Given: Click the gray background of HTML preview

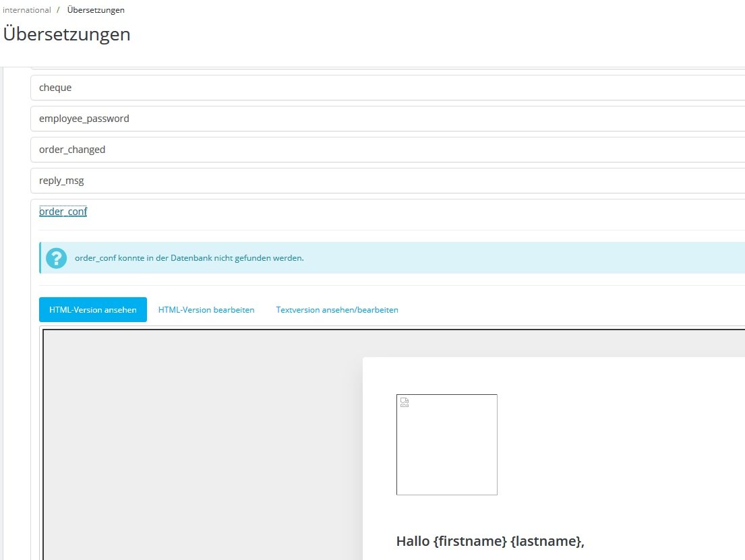Looking at the screenshot, I should click(204, 444).
